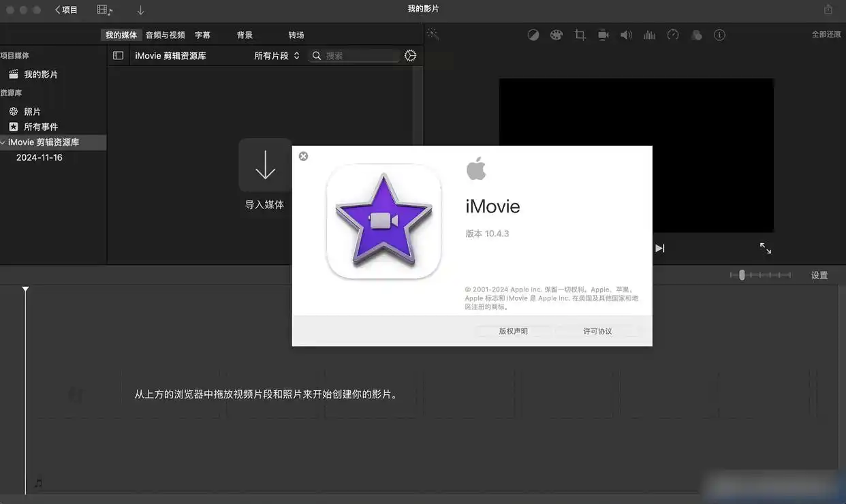Open the media and audio browser icon
This screenshot has width=846, height=504.
[x=104, y=10]
